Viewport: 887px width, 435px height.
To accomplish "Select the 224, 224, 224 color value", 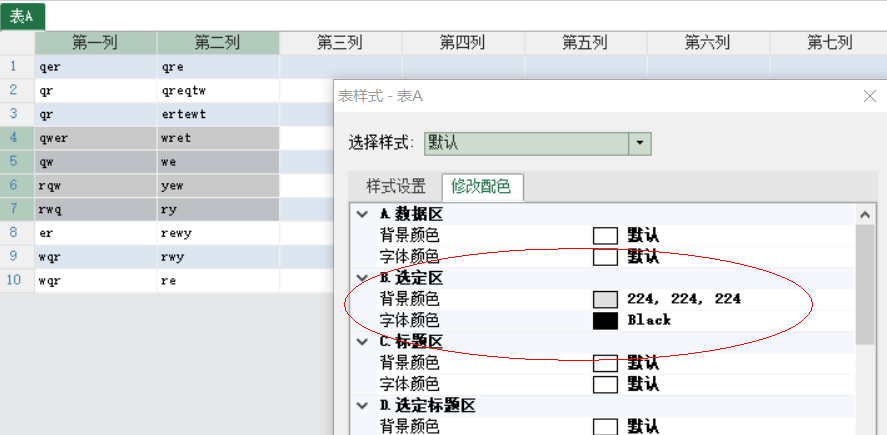I will (684, 299).
